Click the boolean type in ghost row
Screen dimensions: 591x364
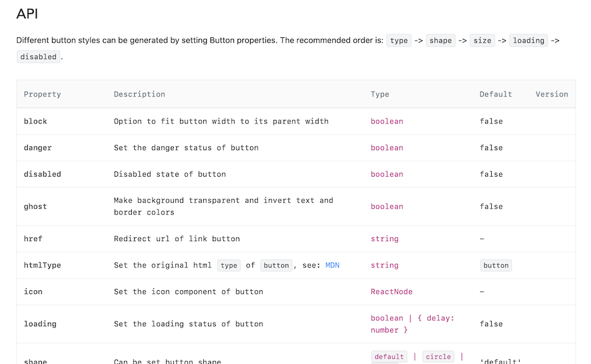tap(387, 206)
